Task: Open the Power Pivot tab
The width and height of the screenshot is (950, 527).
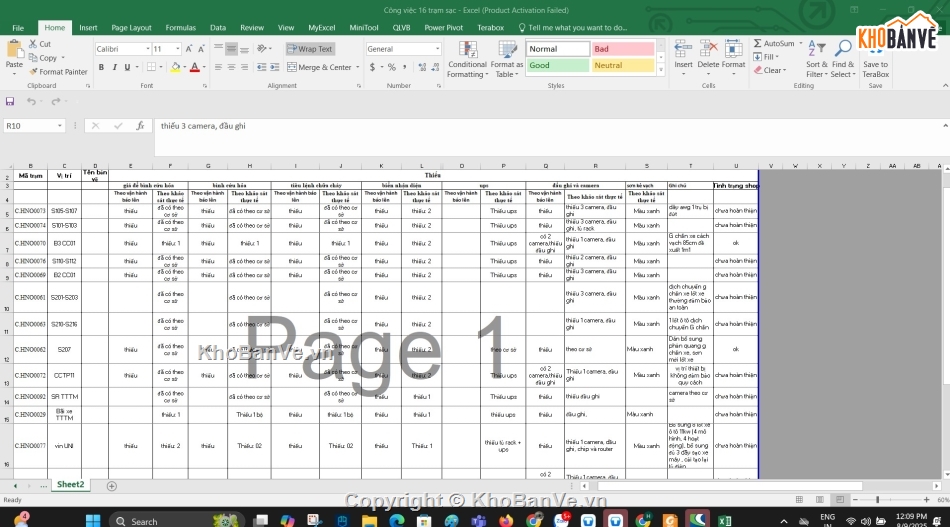Action: [443, 28]
